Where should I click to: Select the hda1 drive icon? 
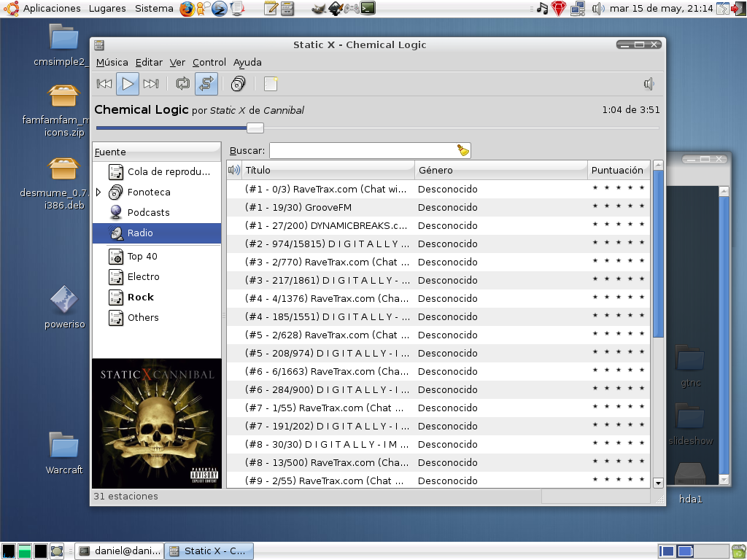(x=690, y=483)
